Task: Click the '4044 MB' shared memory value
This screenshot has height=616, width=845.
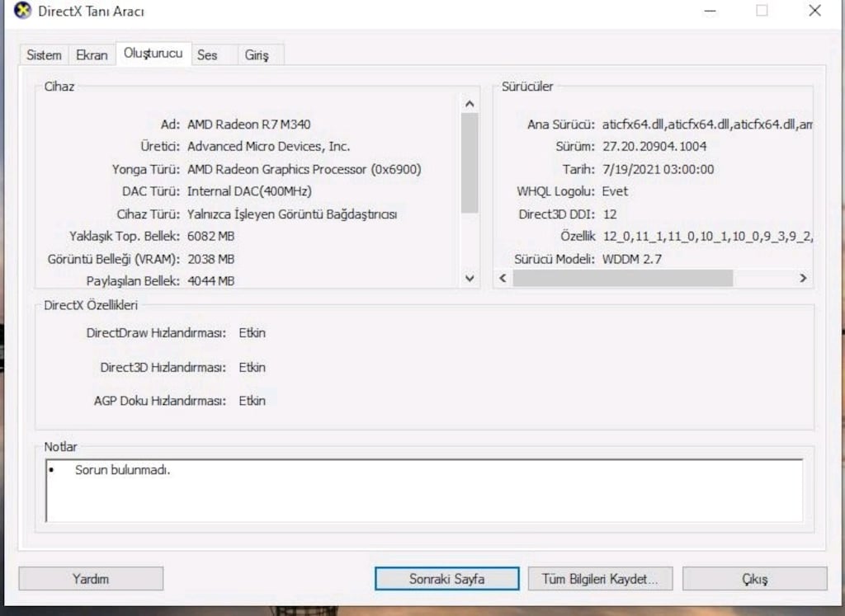Action: coord(210,281)
